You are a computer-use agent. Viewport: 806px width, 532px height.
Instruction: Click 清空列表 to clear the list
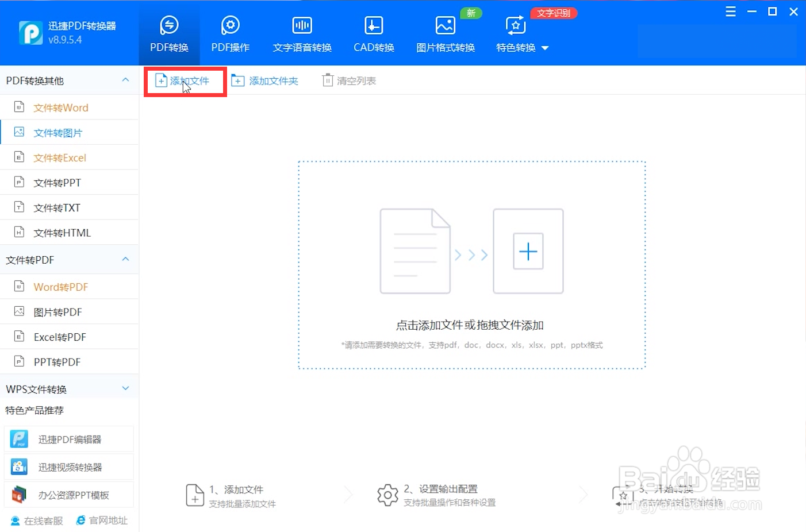(349, 80)
